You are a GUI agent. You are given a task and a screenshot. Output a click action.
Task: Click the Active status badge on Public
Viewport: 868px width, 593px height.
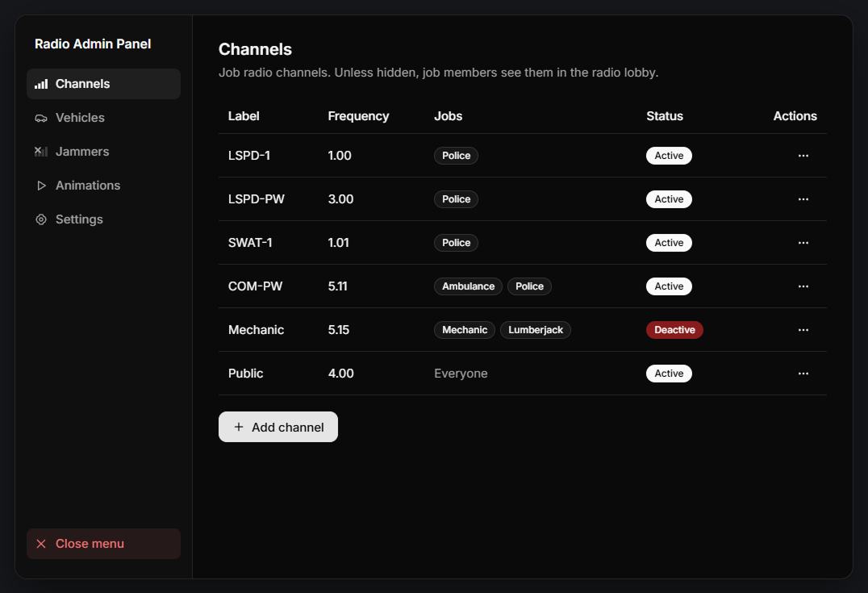pyautogui.click(x=669, y=374)
